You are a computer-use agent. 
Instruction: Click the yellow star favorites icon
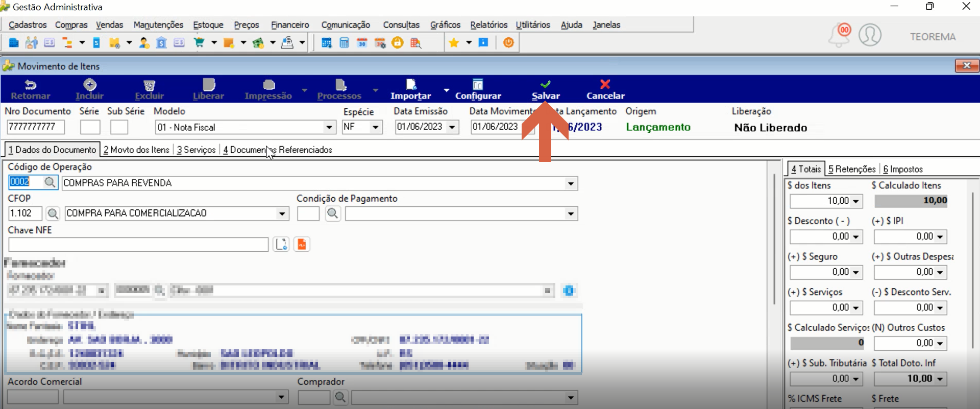click(x=454, y=43)
